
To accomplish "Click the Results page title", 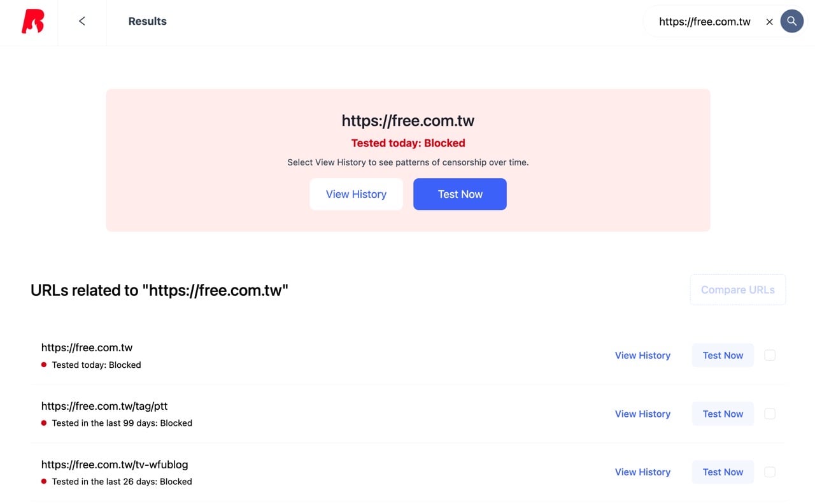I will 147,21.
